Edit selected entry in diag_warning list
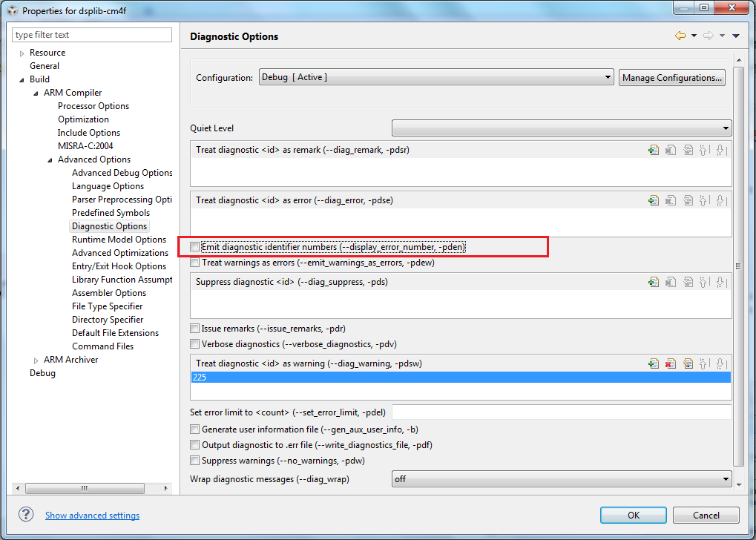This screenshot has width=756, height=540. click(688, 363)
